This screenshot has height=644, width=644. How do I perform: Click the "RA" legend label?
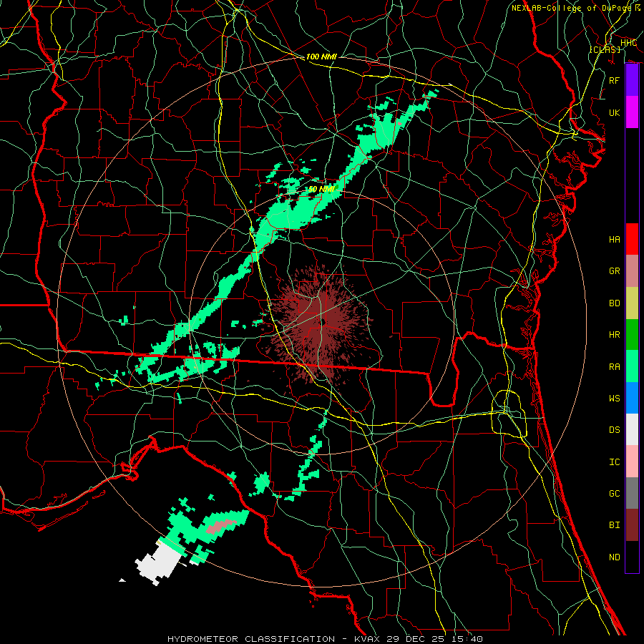[615, 367]
